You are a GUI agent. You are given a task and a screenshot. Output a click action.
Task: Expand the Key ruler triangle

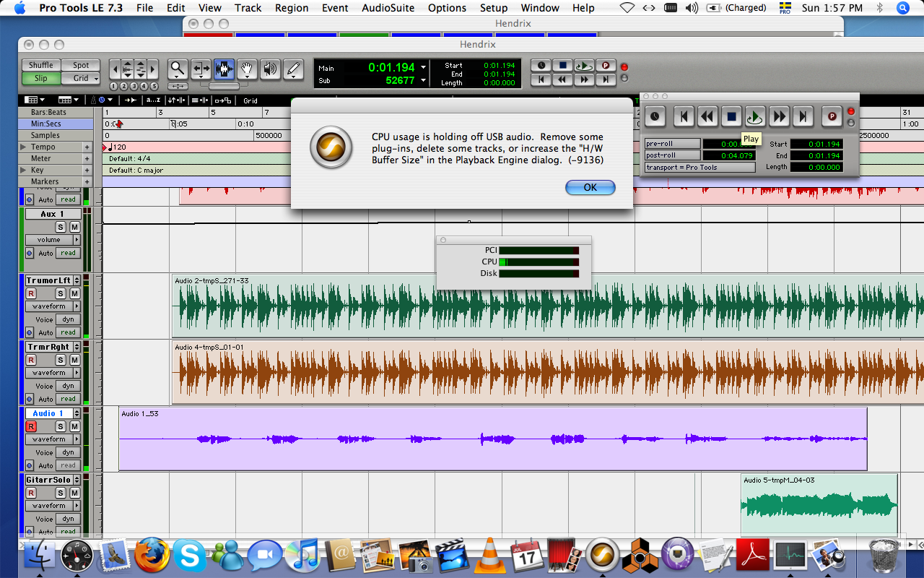click(24, 170)
